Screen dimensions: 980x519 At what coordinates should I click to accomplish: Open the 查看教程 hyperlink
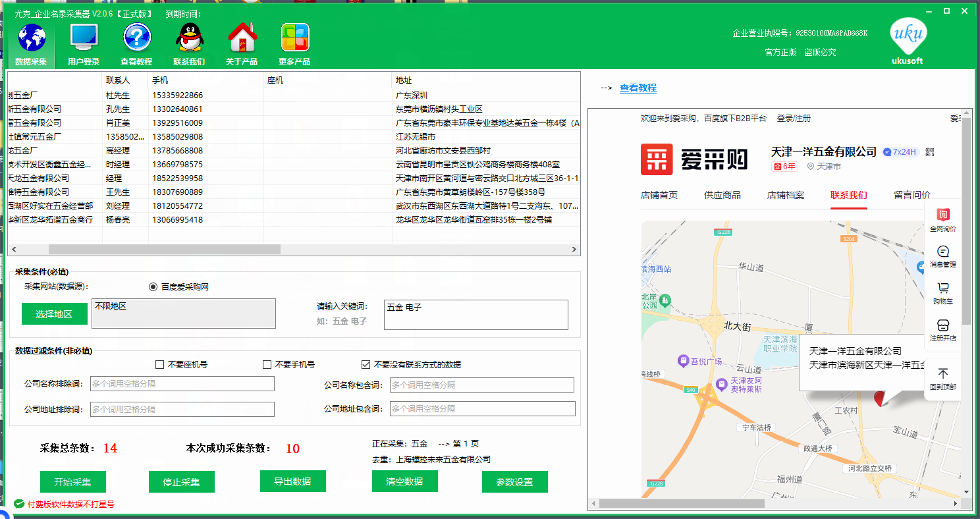click(x=638, y=88)
